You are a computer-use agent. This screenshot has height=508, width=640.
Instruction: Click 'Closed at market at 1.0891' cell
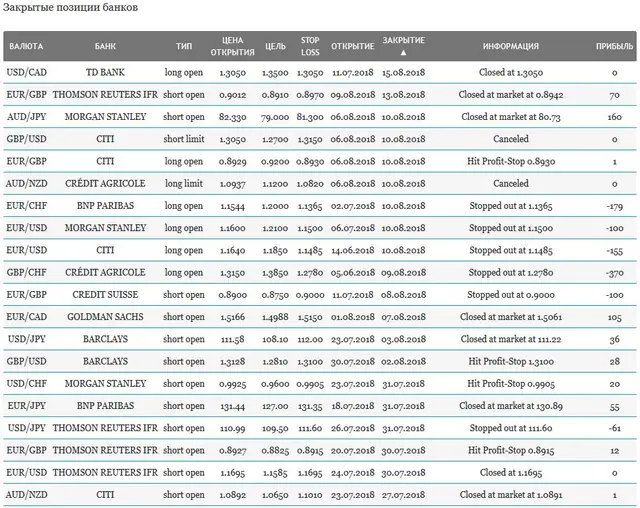click(x=511, y=495)
